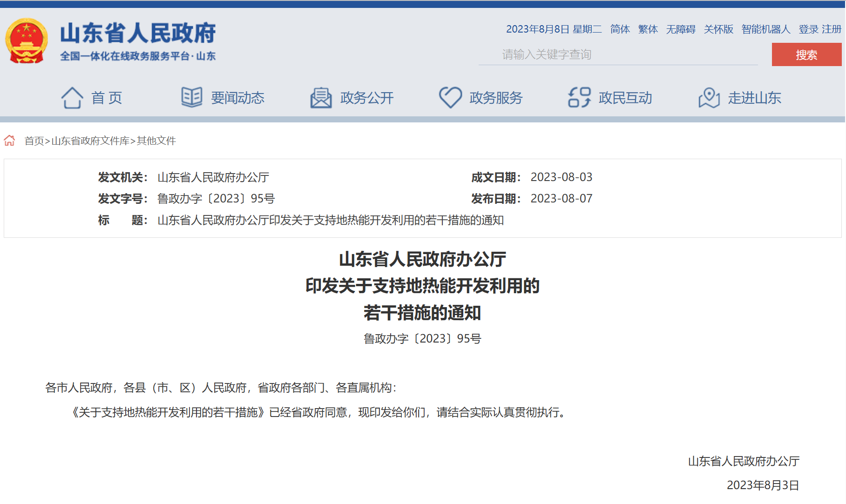The width and height of the screenshot is (846, 504).
Task: Open the 首页 navigation menu item
Action: [x=107, y=98]
